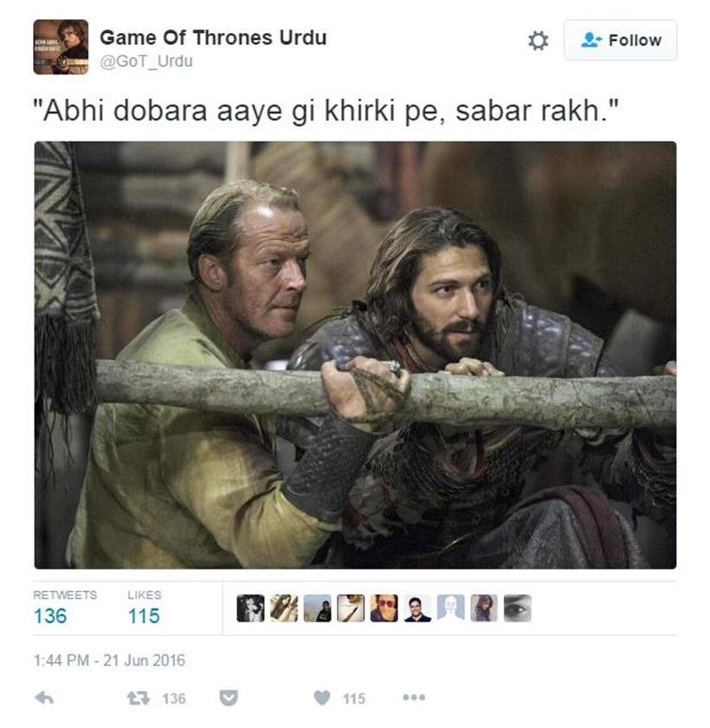Open the Game Of Thrones Urdu profile picture

coord(61,47)
